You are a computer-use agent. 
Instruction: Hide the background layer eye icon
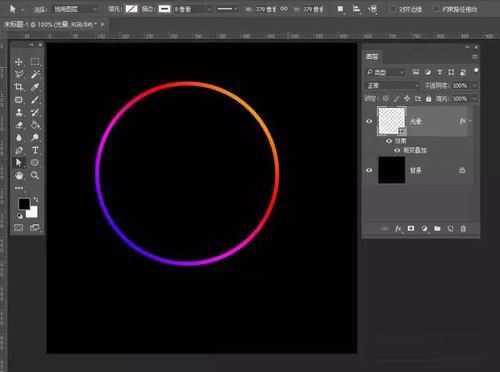(x=369, y=170)
